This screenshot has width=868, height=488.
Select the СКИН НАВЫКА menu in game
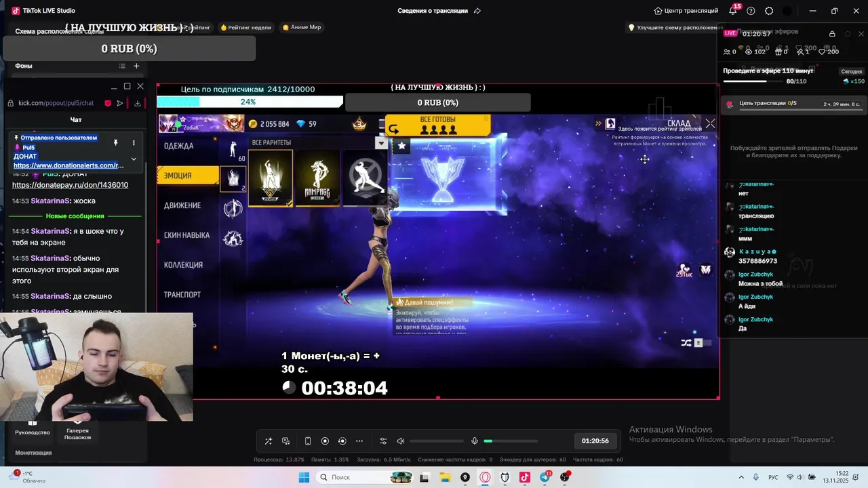[x=186, y=235]
